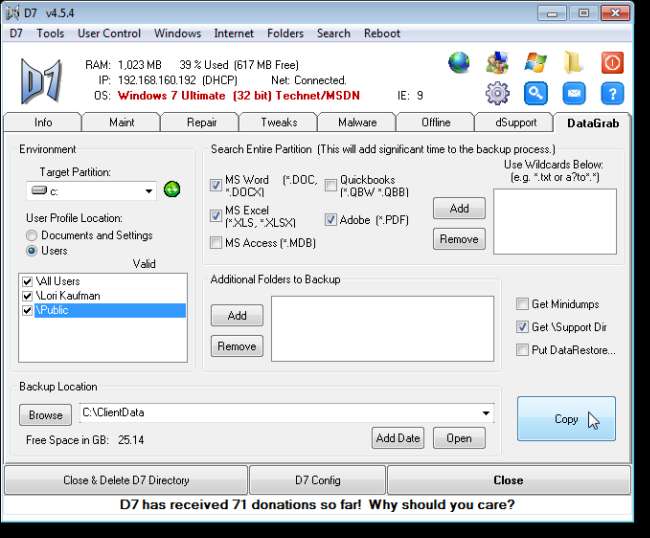Click the large Copy button

(566, 419)
